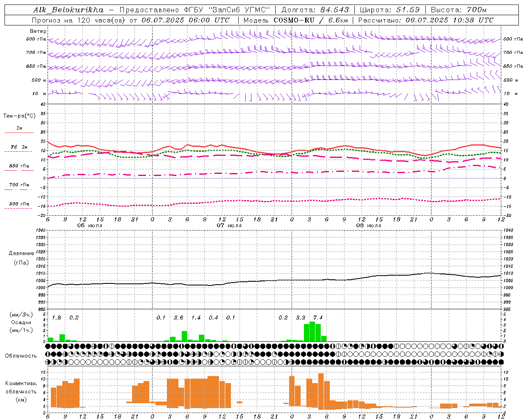Click the precipitation value 3.3

[x=301, y=318]
